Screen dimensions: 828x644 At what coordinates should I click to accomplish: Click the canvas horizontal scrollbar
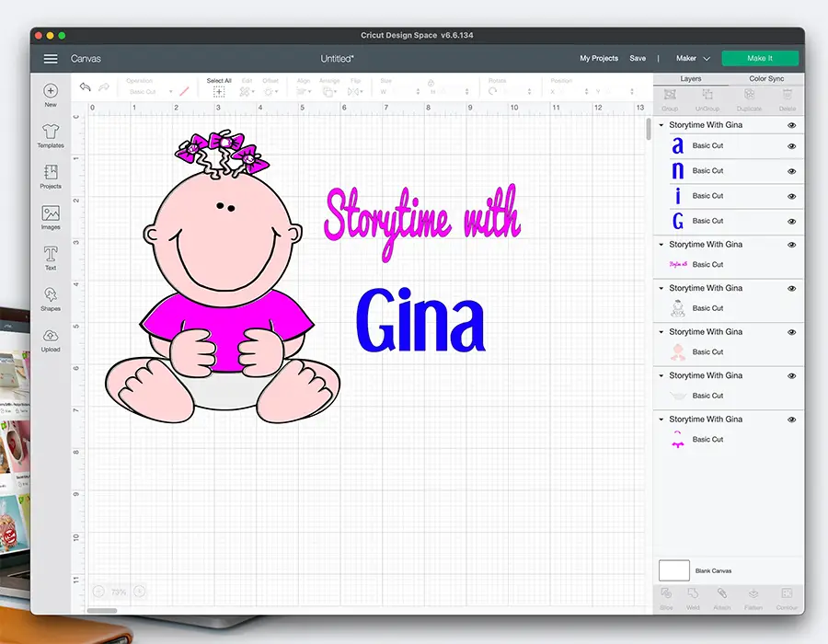point(102,611)
